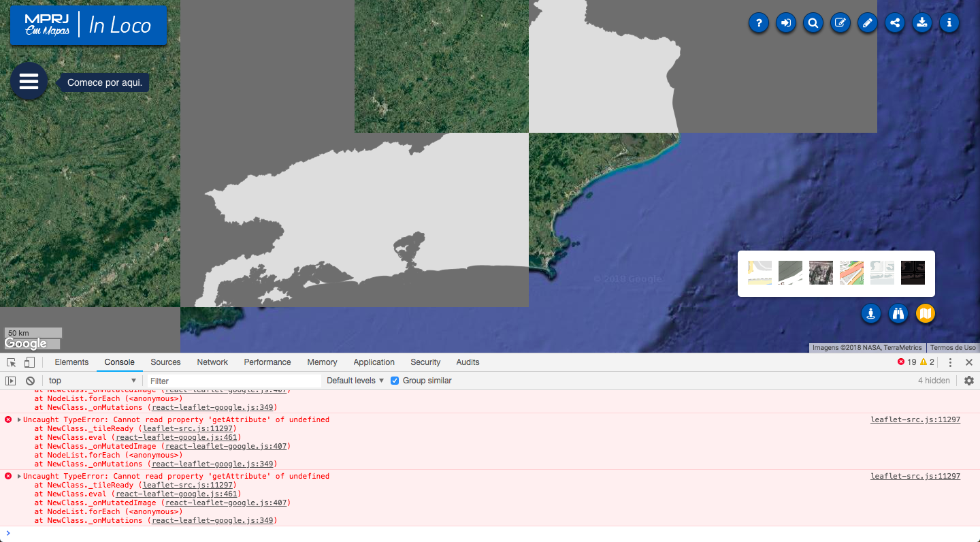Click the share icon
Screen dimensions: 980x542
click(x=895, y=22)
